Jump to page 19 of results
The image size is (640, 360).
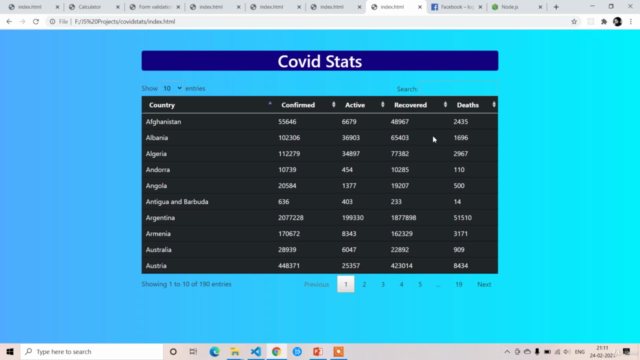coord(459,284)
